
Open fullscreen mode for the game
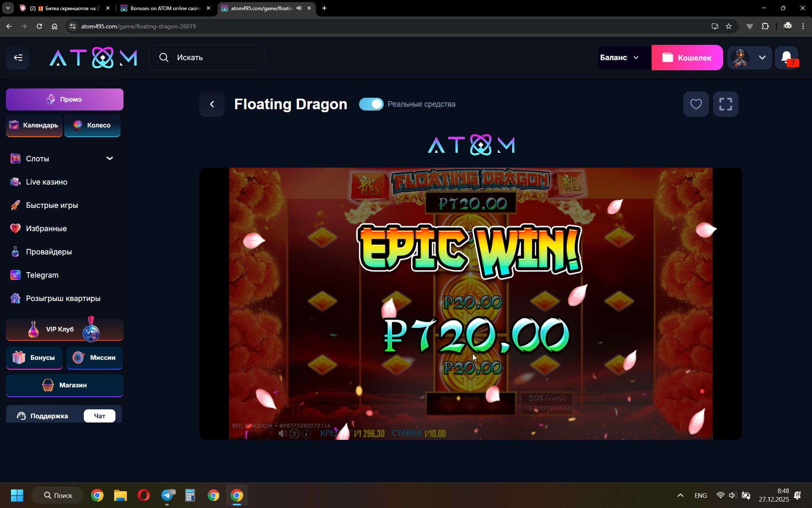(x=725, y=104)
